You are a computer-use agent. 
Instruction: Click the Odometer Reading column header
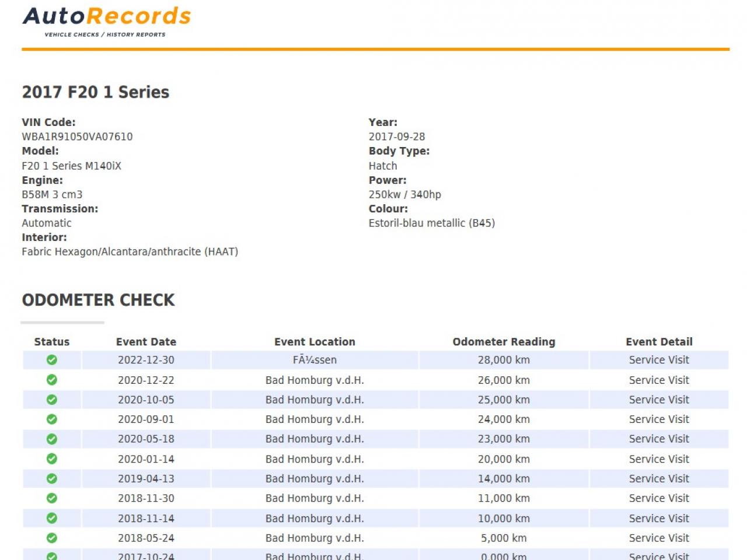click(504, 342)
